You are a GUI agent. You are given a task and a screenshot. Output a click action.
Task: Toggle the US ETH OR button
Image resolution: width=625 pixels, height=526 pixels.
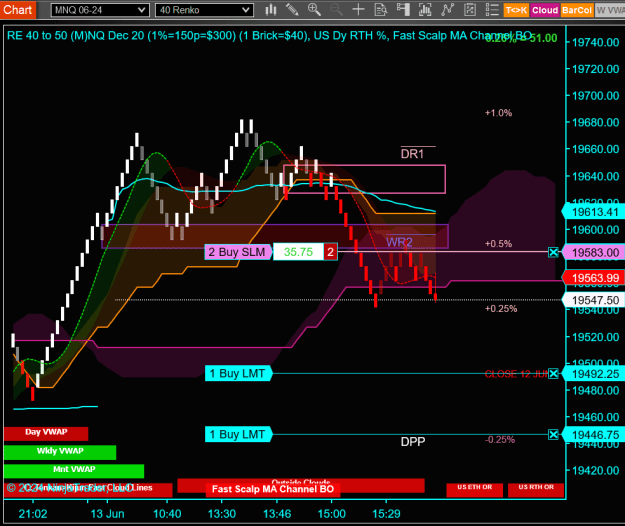coord(474,489)
